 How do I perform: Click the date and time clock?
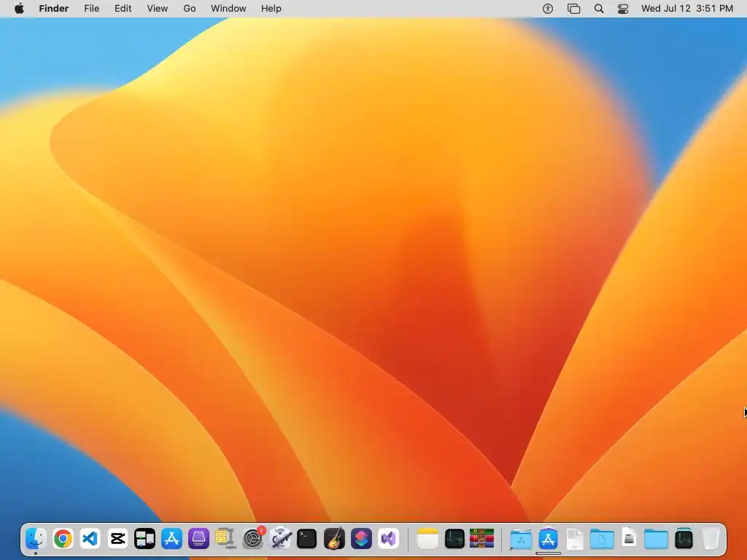[x=687, y=9]
